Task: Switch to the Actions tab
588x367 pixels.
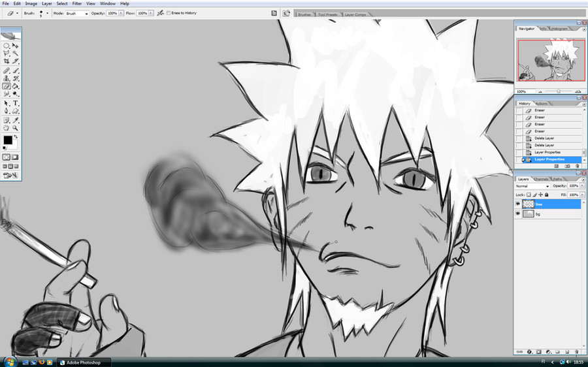Action: [541, 103]
